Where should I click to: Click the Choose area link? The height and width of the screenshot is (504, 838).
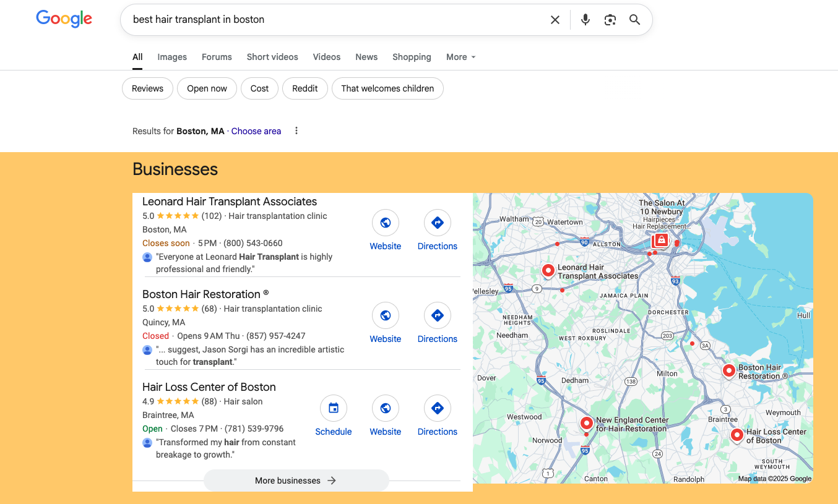(x=256, y=131)
